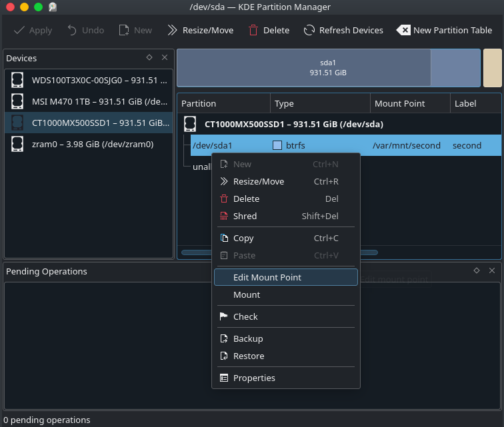This screenshot has width=504, height=427.
Task: Click the horizontal scrollbar under partition table
Action: [x=279, y=252]
